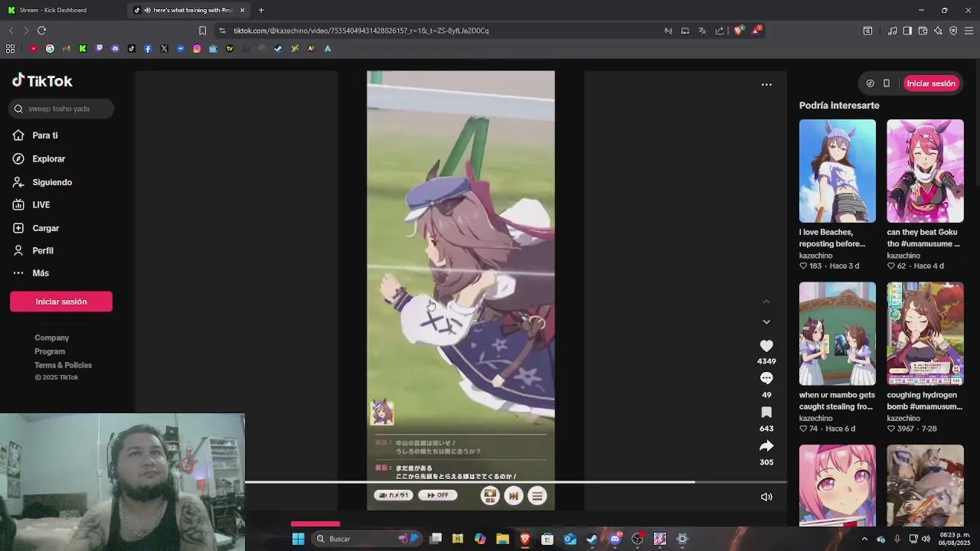Click the browser share icon
This screenshot has width=980, height=551.
pyautogui.click(x=719, y=31)
